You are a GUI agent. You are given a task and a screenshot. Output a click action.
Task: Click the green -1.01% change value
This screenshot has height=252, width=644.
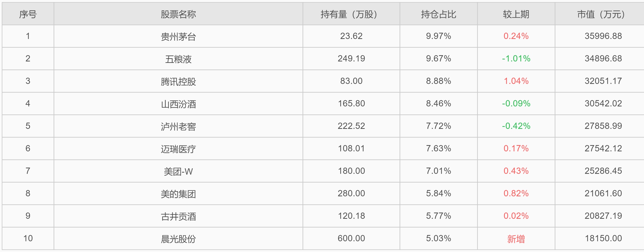(x=516, y=58)
